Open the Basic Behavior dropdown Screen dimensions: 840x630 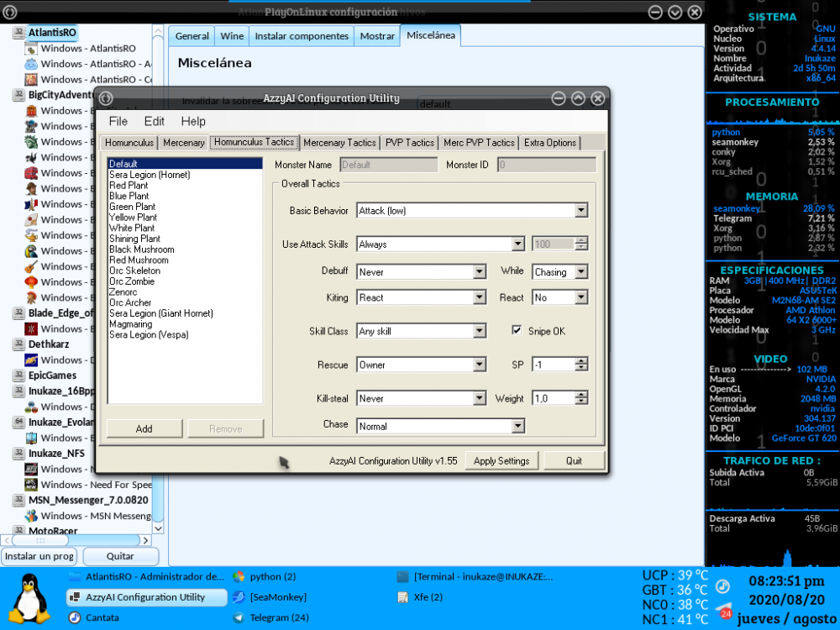coord(580,211)
